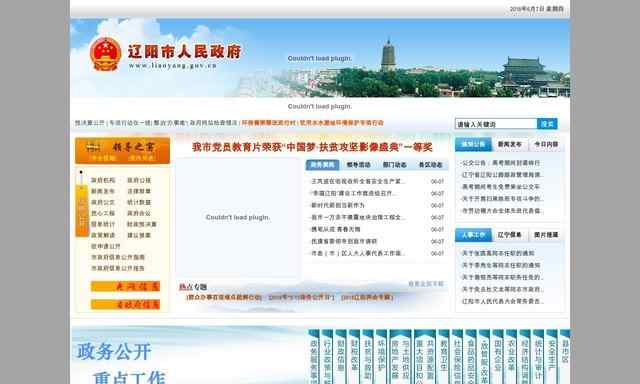The width and height of the screenshot is (640, 384).
Task: Select the 新闻发布 tab in right panel
Action: pyautogui.click(x=509, y=144)
